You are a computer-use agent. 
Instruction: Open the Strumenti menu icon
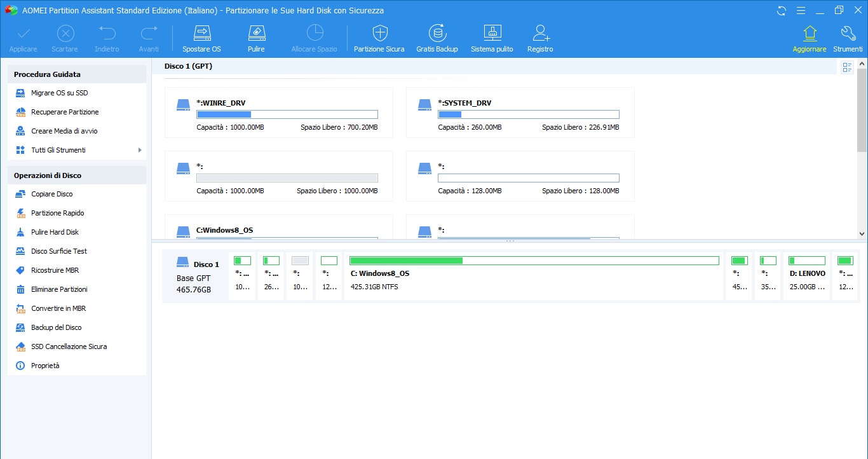tap(848, 37)
